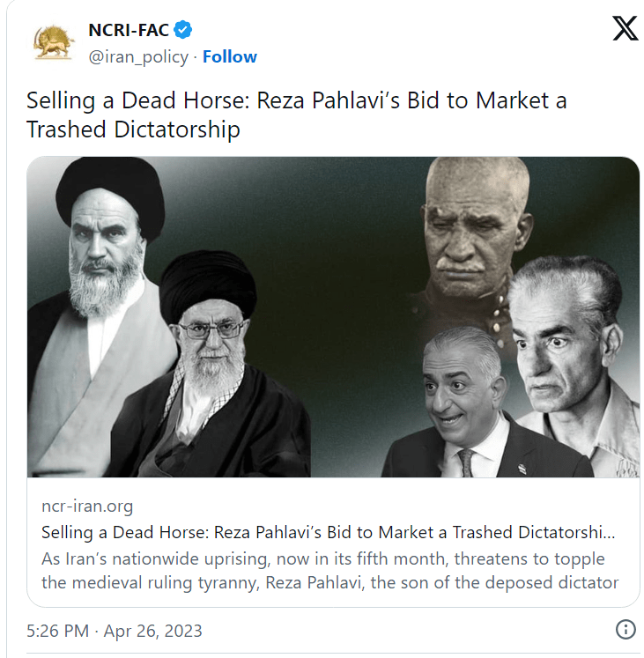This screenshot has width=644, height=658.
Task: Follow the NCRI-FAC account
Action: (x=230, y=56)
